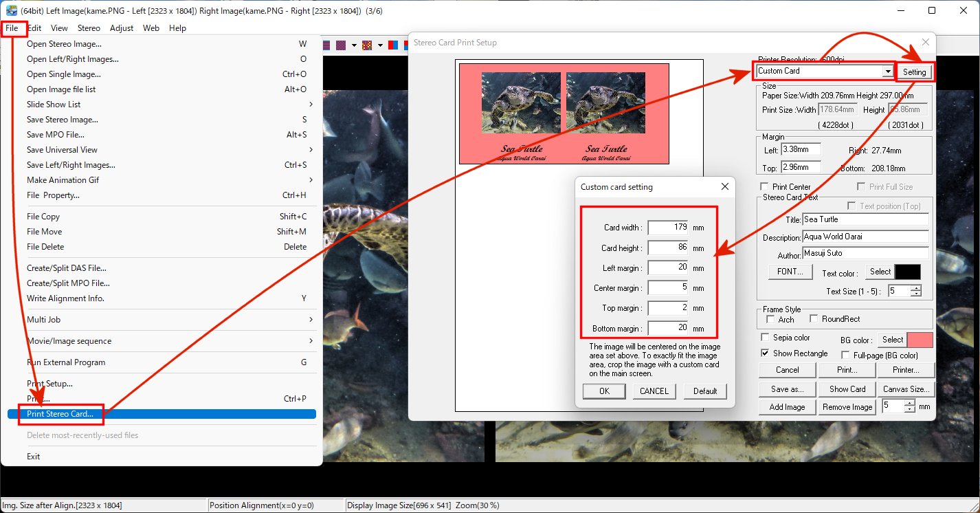Viewport: 980px width, 513px height.
Task: Choose Print Stereo Card from File menu
Action: [x=69, y=414]
